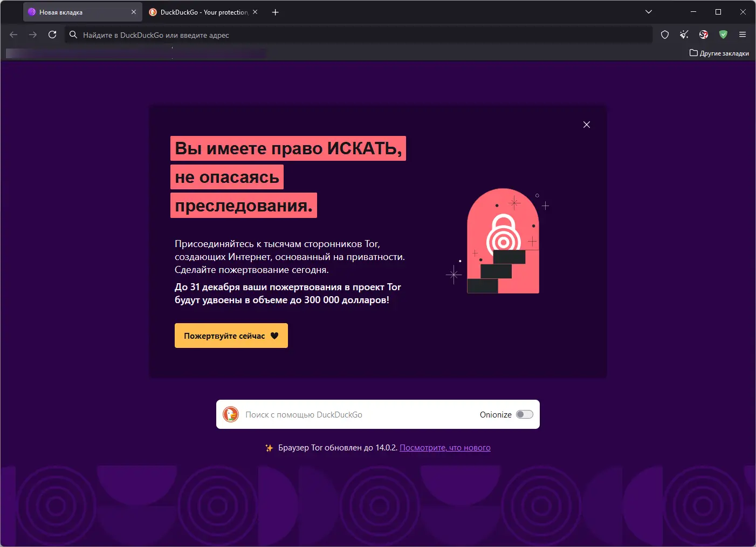Open the AdGuard green shield extension
Screen dimensions: 756x547
point(723,35)
